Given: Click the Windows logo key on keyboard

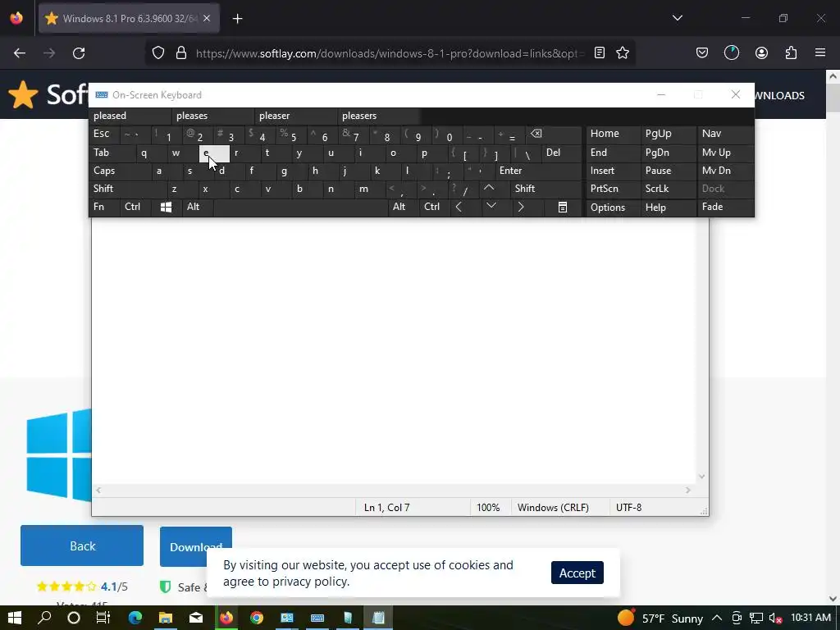Looking at the screenshot, I should (166, 207).
